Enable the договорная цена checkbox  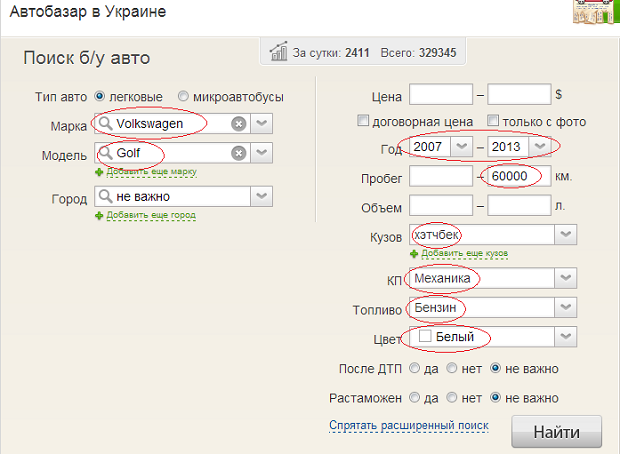364,122
